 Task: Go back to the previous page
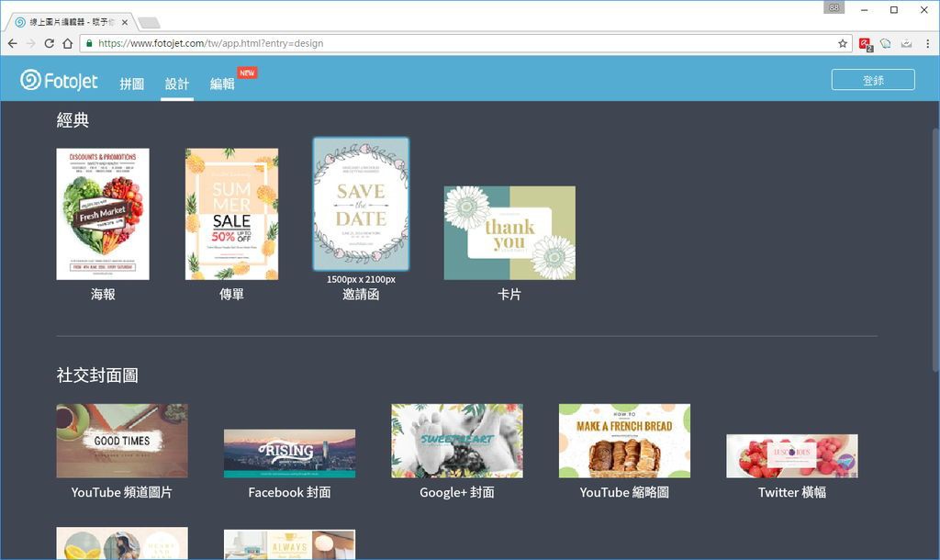click(x=13, y=43)
